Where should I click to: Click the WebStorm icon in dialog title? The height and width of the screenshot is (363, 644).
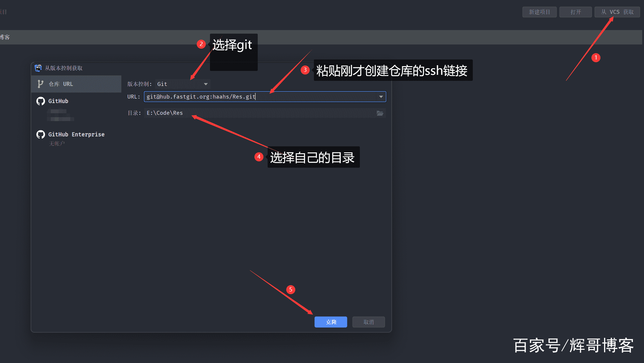click(x=38, y=68)
